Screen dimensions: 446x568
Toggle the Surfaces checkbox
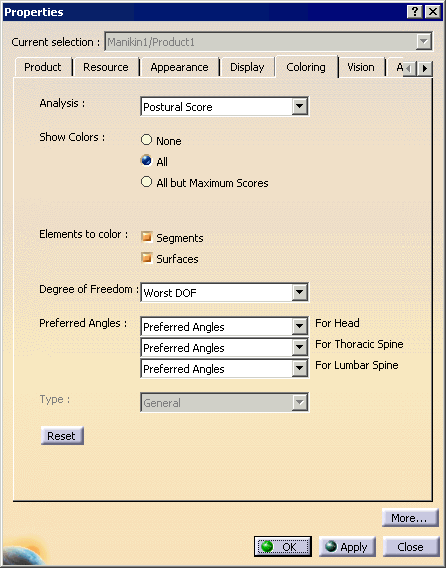click(146, 258)
